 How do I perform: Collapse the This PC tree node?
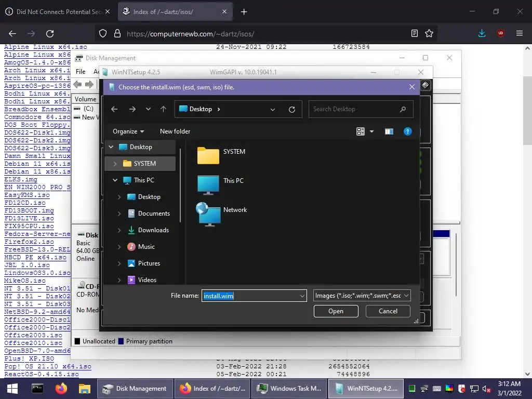pyautogui.click(x=115, y=180)
